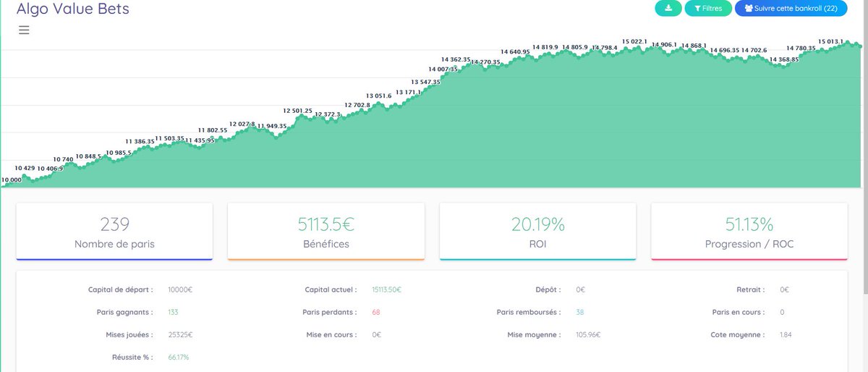This screenshot has width=868, height=372.
Task: Click chart point labeled 14 819.9
Action: point(545,47)
